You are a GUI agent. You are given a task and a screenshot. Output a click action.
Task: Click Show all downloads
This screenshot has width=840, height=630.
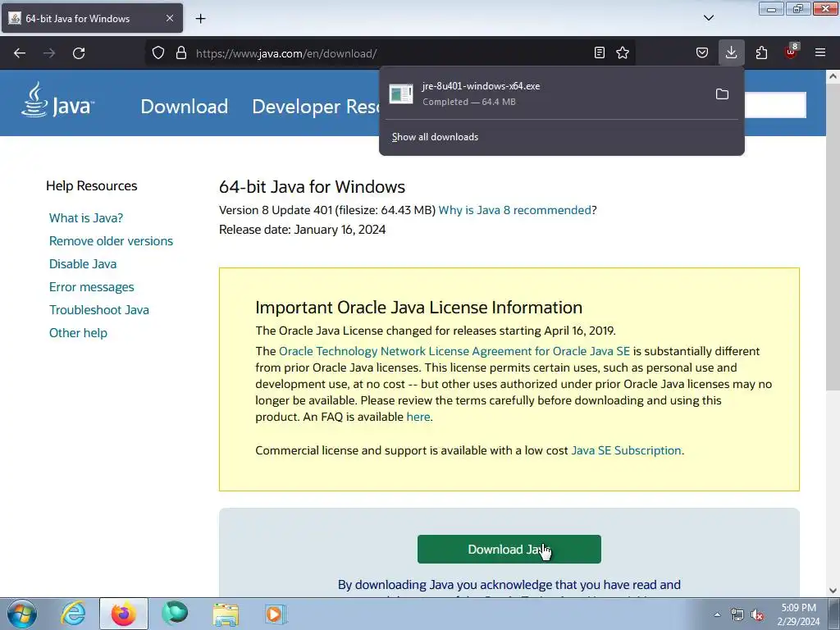coord(435,137)
